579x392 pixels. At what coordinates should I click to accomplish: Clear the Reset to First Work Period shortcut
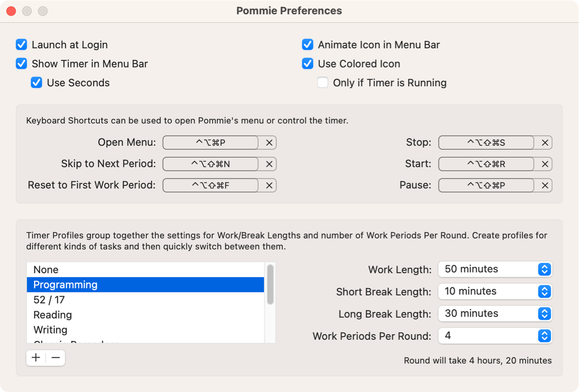click(x=269, y=185)
